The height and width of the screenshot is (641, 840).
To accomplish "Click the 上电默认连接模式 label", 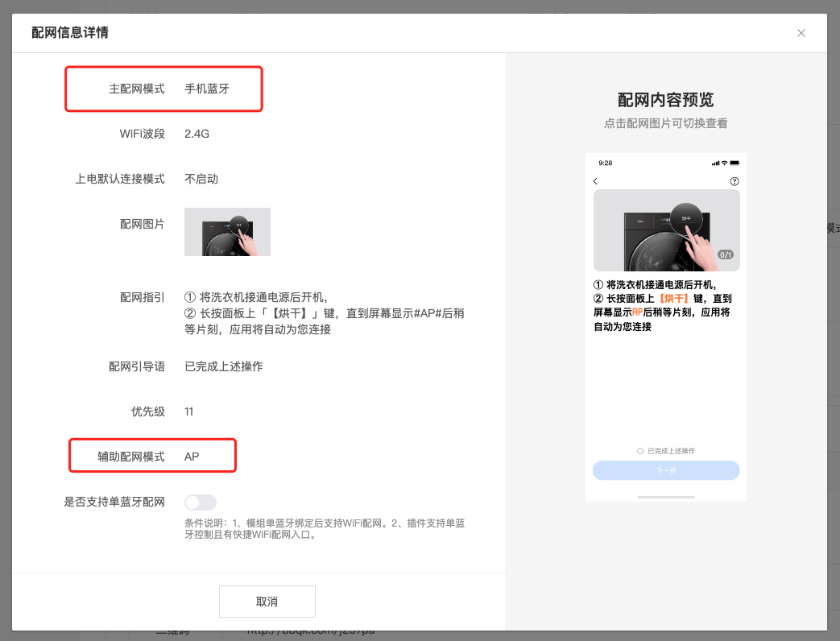I will point(120,179).
